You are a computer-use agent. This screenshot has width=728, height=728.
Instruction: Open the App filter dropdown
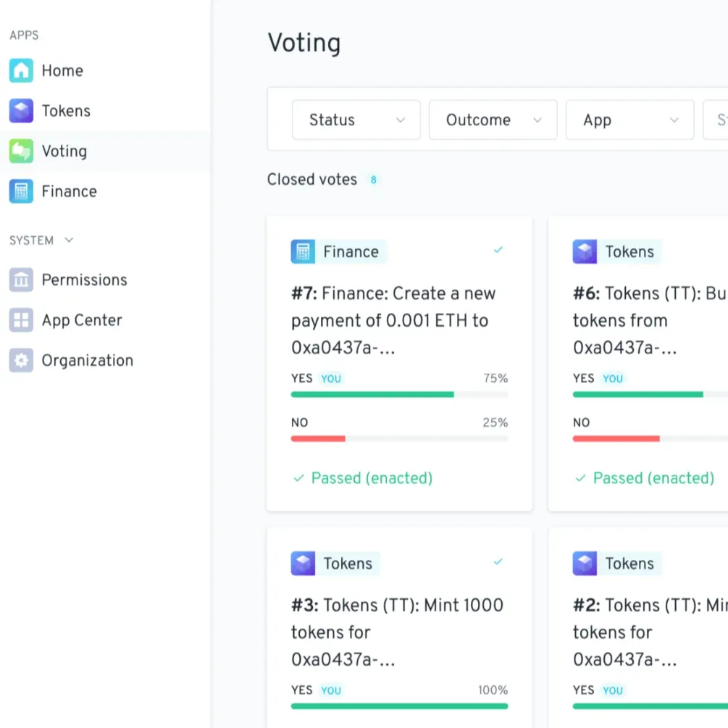(629, 120)
